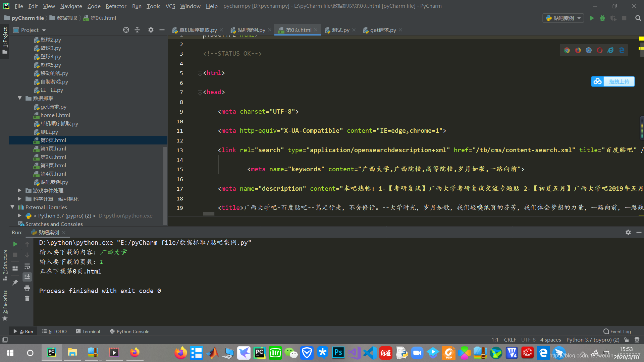
Task: Collapse the 数据抓取 folder
Action: pos(20,98)
